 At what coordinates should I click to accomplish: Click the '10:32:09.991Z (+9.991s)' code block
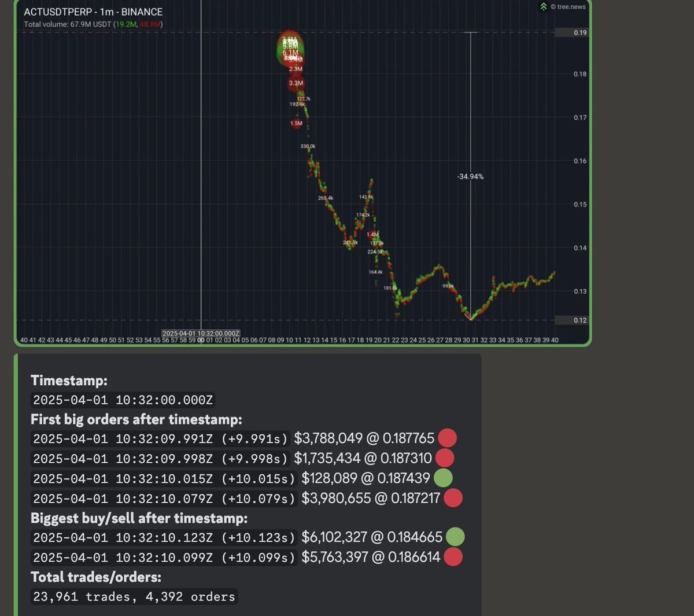pyautogui.click(x=160, y=438)
